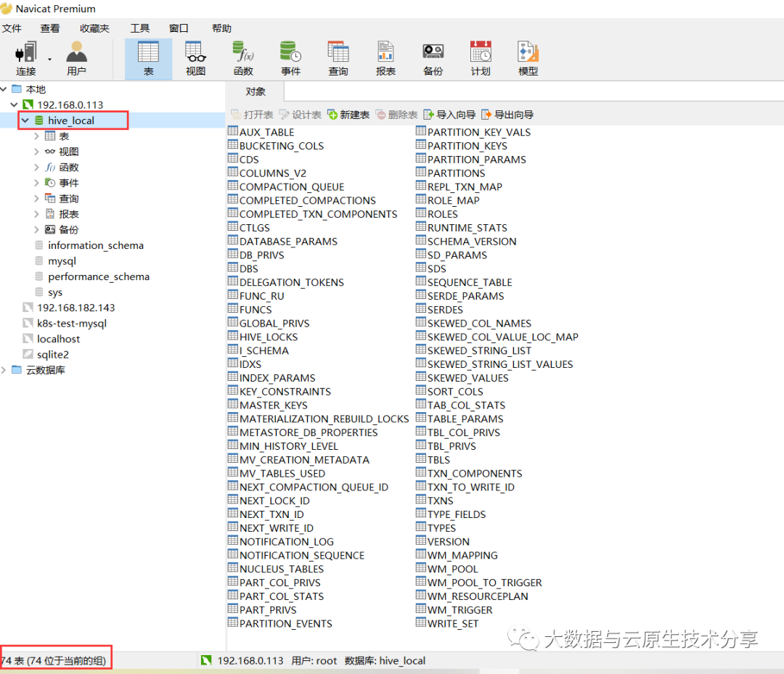Click the 新建表 button
This screenshot has height=674, width=784.
[348, 115]
